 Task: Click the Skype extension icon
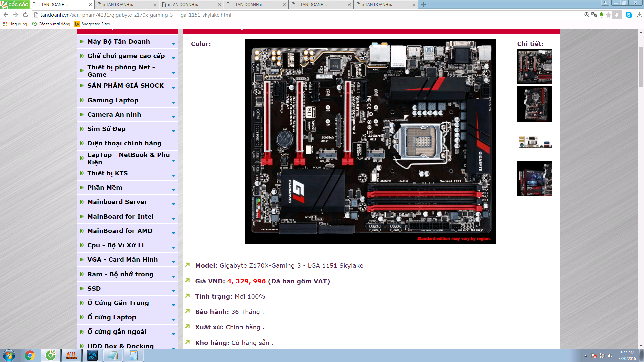click(629, 15)
